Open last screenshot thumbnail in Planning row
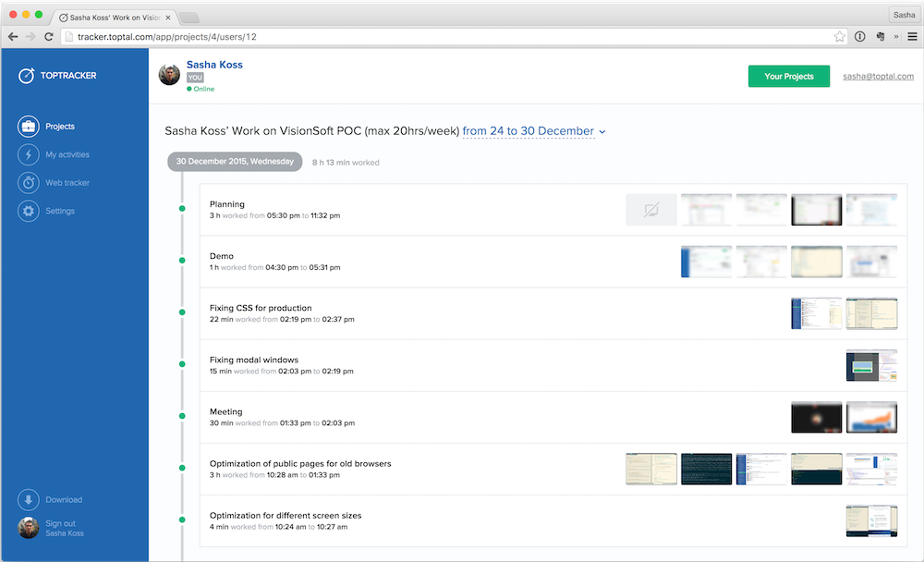 tap(871, 210)
